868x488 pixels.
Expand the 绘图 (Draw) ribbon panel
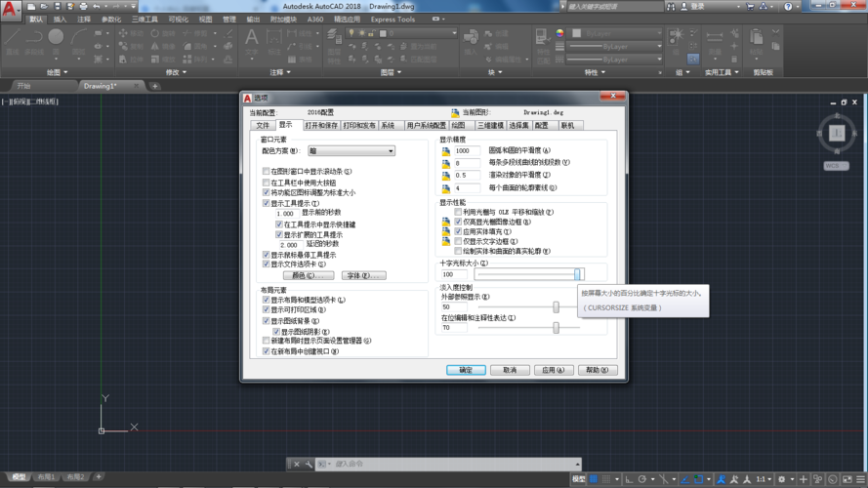[57, 72]
